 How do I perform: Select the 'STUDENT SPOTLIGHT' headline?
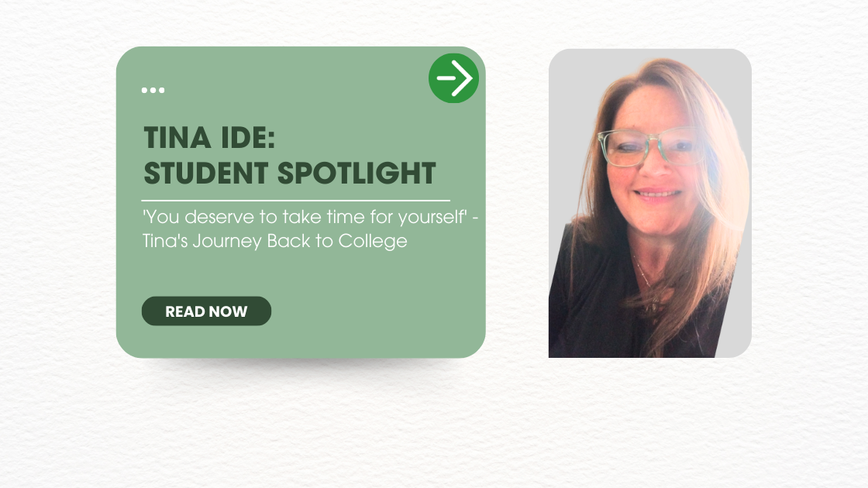290,173
